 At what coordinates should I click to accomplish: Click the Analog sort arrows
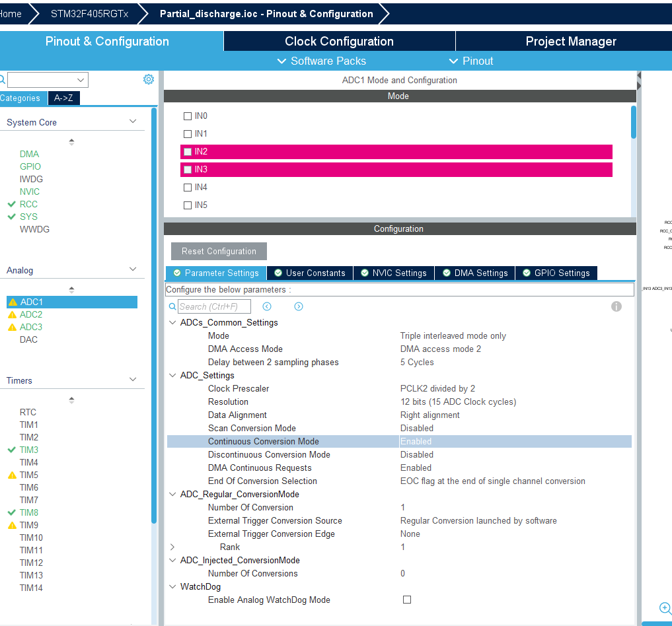coord(71,290)
